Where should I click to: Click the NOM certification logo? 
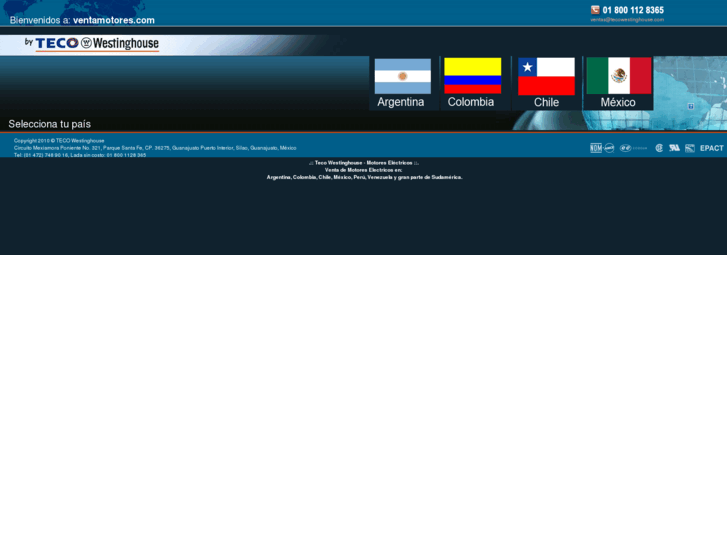pyautogui.click(x=596, y=148)
